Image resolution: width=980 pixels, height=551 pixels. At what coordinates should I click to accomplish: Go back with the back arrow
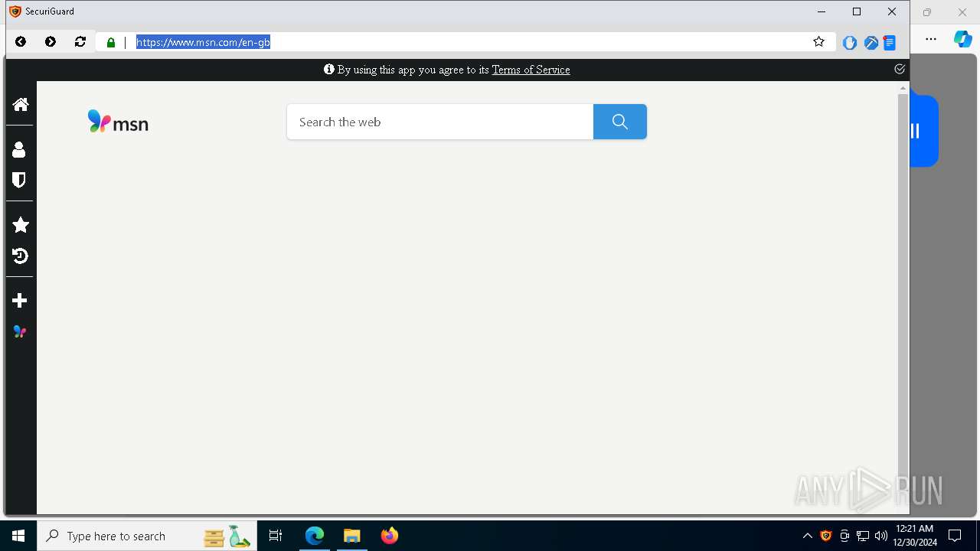coord(21,42)
